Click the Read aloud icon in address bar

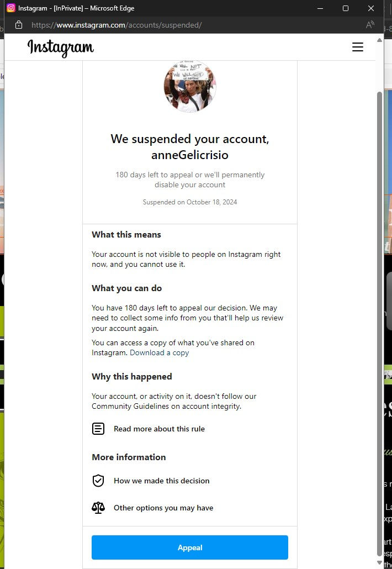[370, 25]
